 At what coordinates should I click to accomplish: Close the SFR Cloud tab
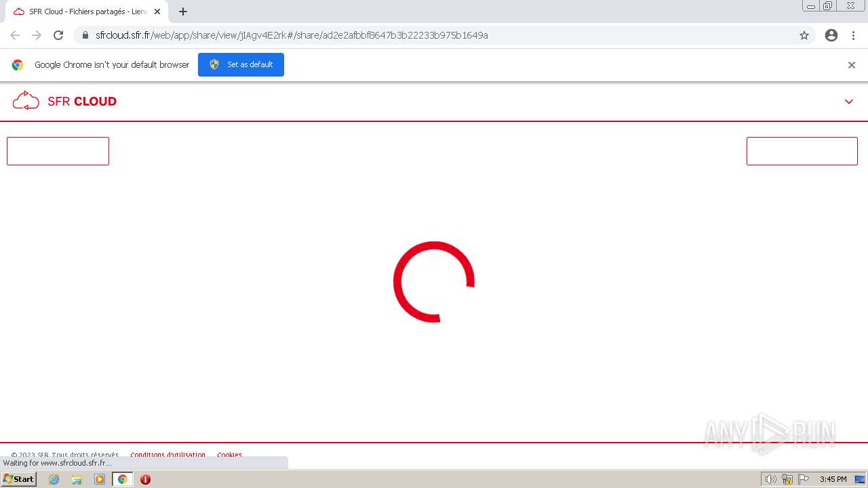tap(157, 12)
